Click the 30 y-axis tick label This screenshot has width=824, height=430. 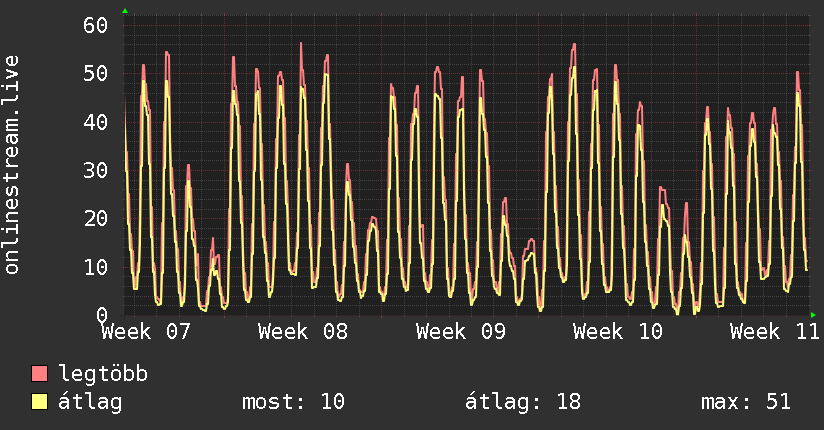pos(95,170)
